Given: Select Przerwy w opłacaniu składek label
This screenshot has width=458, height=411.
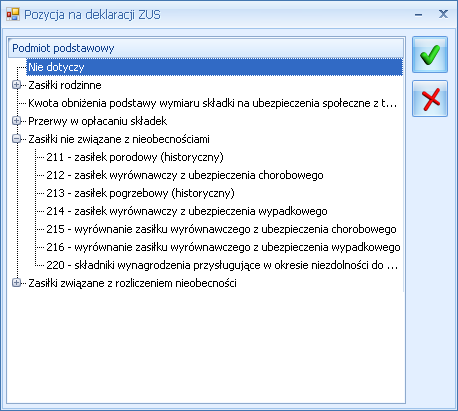Looking at the screenshot, I should [98, 121].
